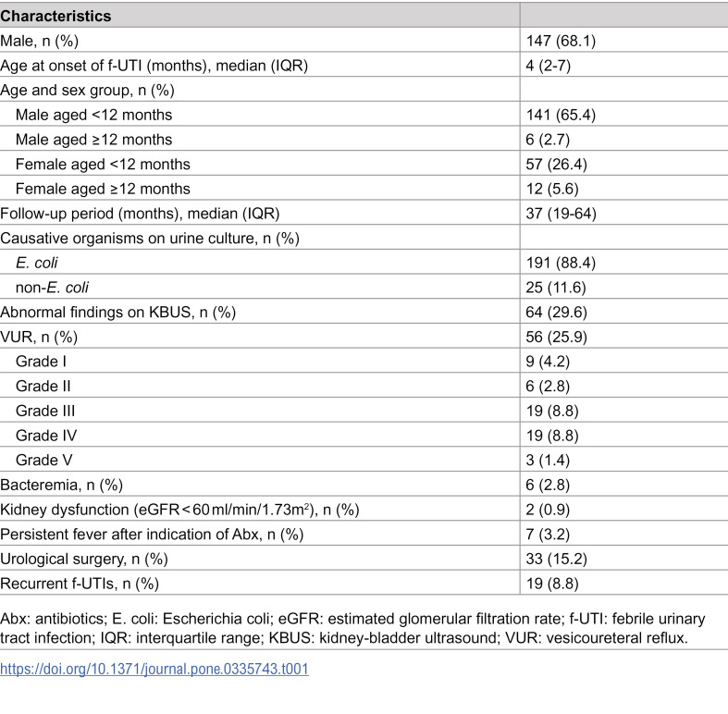
Task: Open the doi.org journal.pone.0335743.t001 link
Action: (x=154, y=669)
